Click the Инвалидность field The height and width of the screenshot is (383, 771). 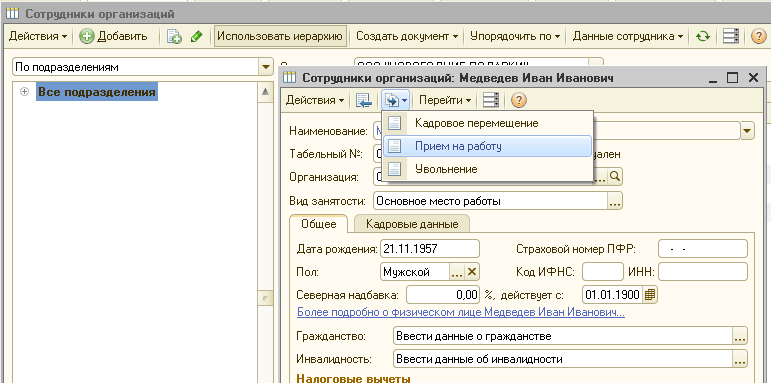pyautogui.click(x=563, y=359)
